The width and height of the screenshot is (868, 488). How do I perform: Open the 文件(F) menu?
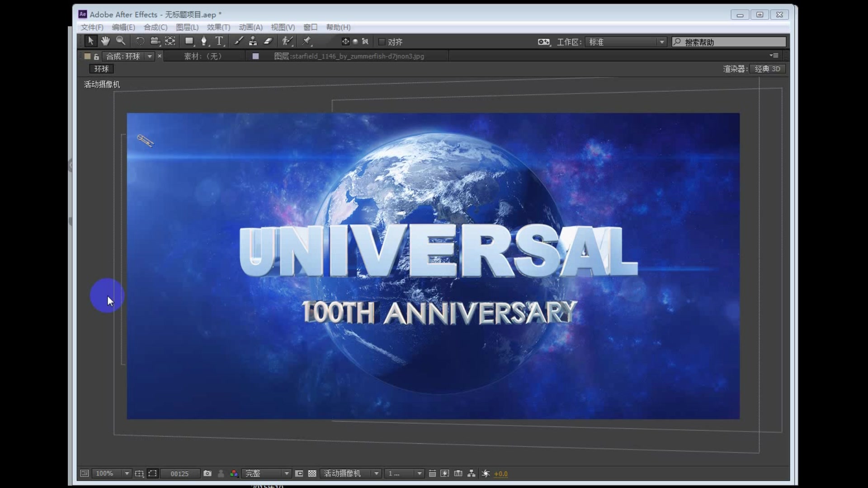tap(92, 27)
